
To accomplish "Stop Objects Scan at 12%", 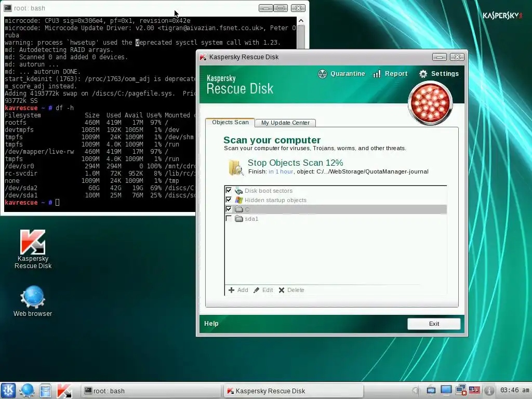I will 295,163.
